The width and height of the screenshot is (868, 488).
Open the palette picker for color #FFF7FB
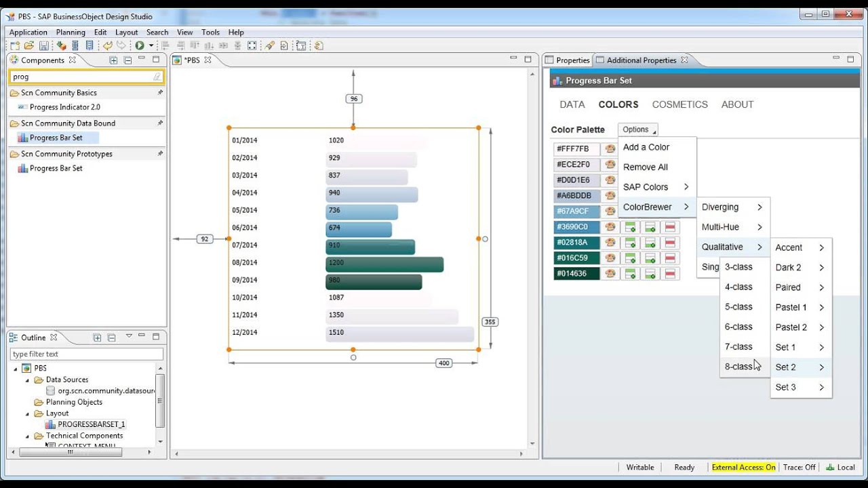(x=610, y=149)
